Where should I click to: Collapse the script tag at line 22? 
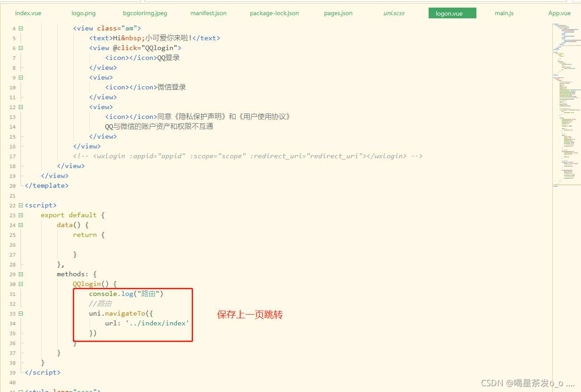(x=21, y=205)
